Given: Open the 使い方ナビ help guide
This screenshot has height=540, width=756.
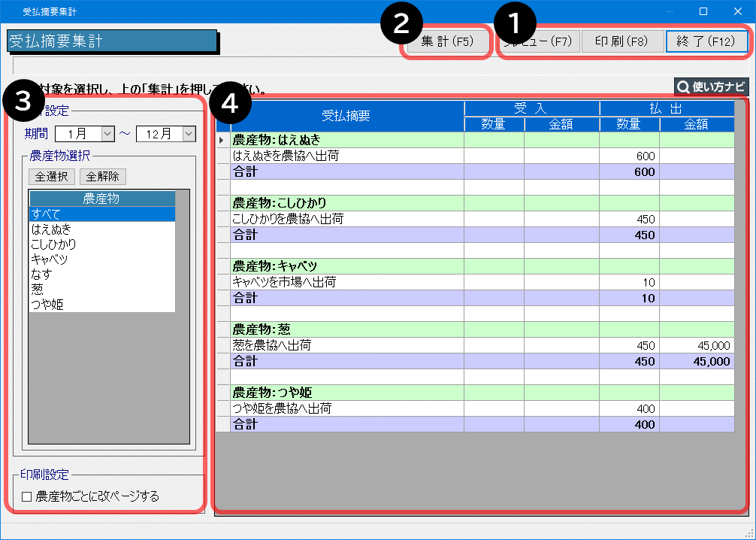Looking at the screenshot, I should (x=711, y=87).
